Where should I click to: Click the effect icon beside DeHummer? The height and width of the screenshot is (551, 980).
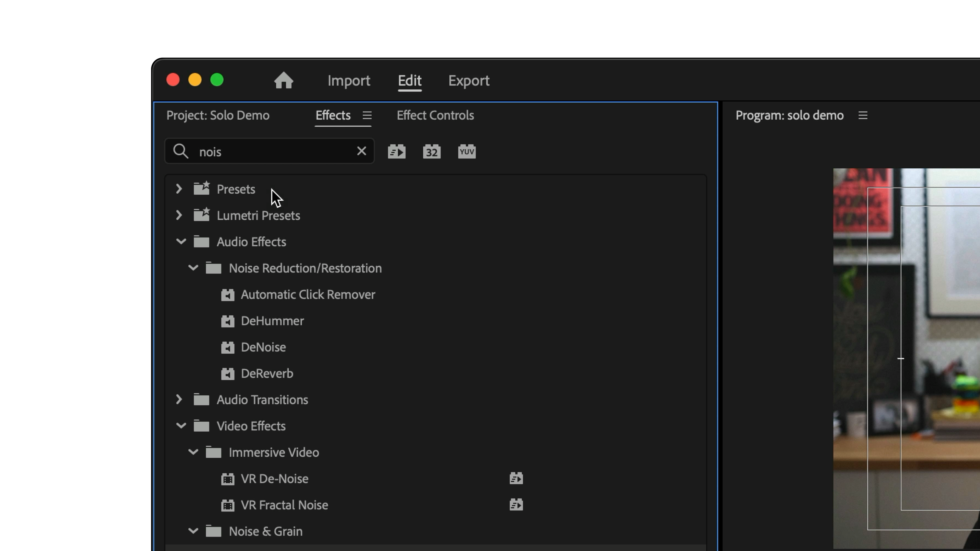pyautogui.click(x=228, y=321)
